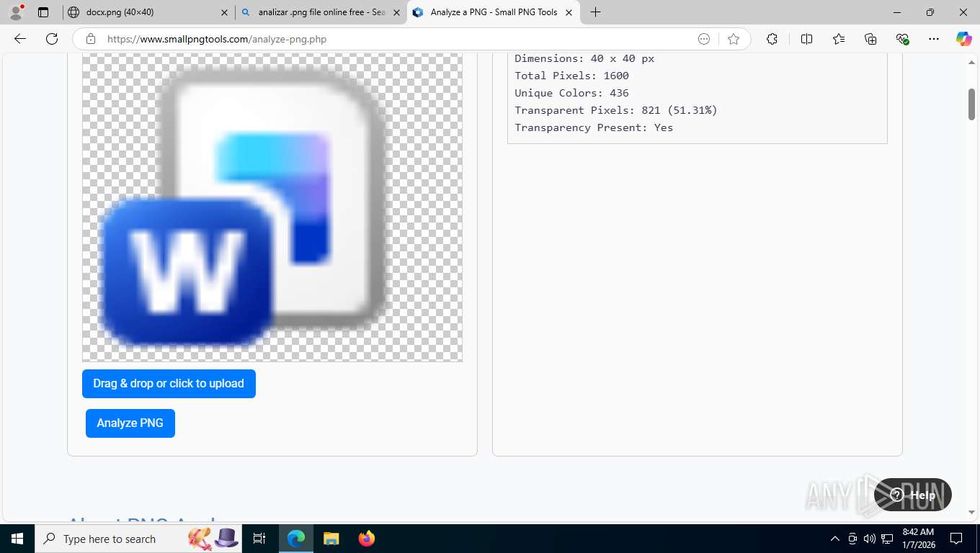Show hidden system tray icons
Image resolution: width=980 pixels, height=553 pixels.
pyautogui.click(x=834, y=539)
